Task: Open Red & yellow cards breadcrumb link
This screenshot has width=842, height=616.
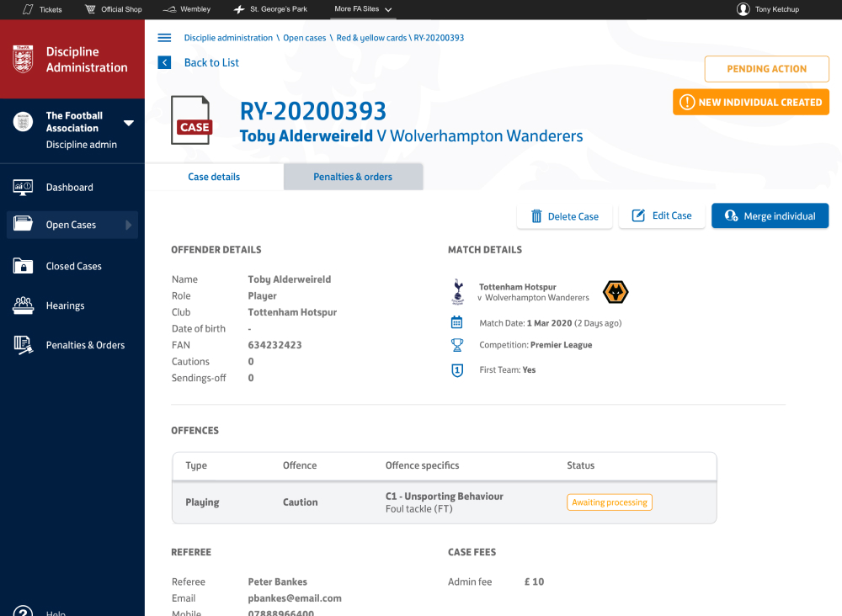Action: pyautogui.click(x=371, y=38)
